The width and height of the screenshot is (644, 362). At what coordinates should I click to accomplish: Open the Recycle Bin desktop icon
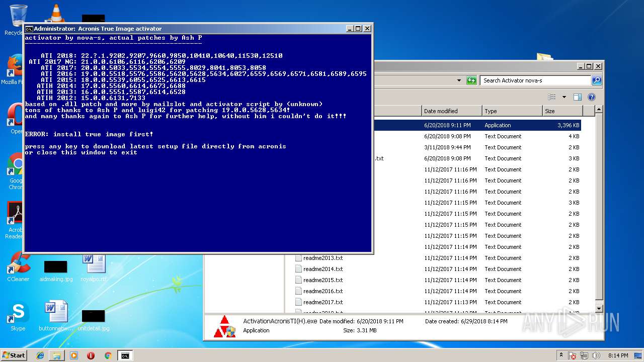[18, 20]
